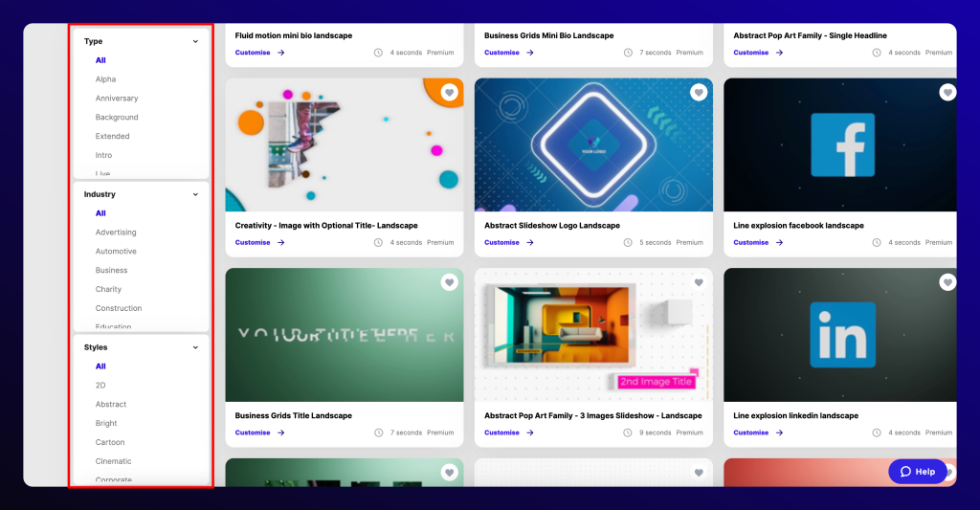Open Abstract Pop Art 3 Images thumbnail
The height and width of the screenshot is (510, 980).
593,335
